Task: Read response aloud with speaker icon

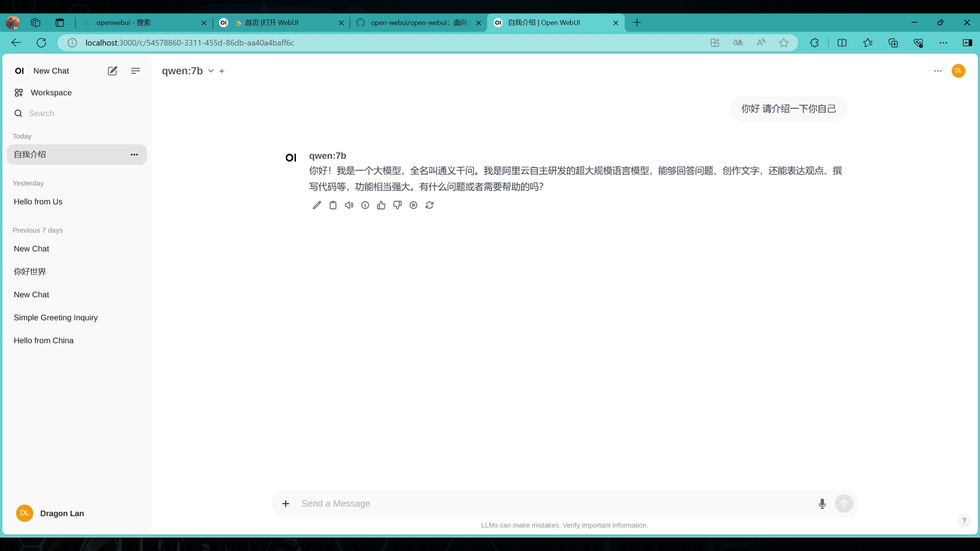Action: 349,205
